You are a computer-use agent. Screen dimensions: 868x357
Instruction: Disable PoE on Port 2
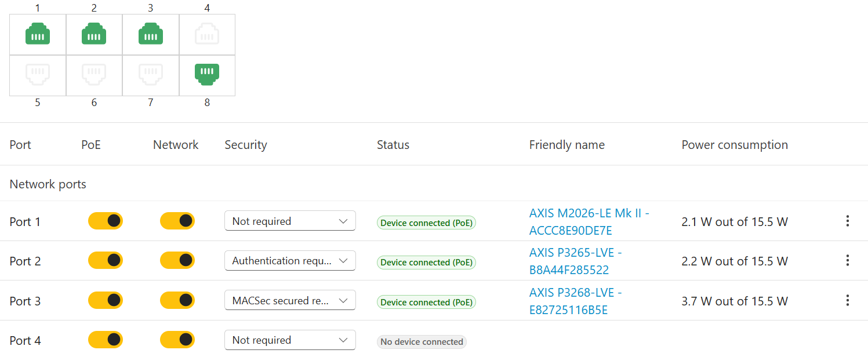pyautogui.click(x=106, y=260)
